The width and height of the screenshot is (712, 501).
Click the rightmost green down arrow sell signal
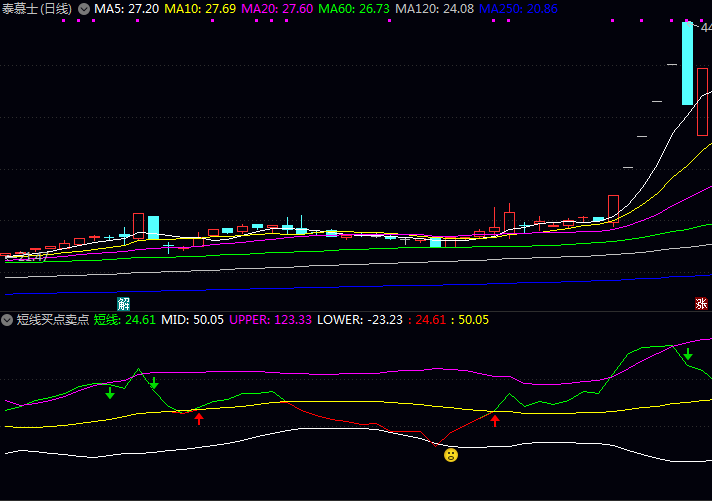tap(688, 354)
